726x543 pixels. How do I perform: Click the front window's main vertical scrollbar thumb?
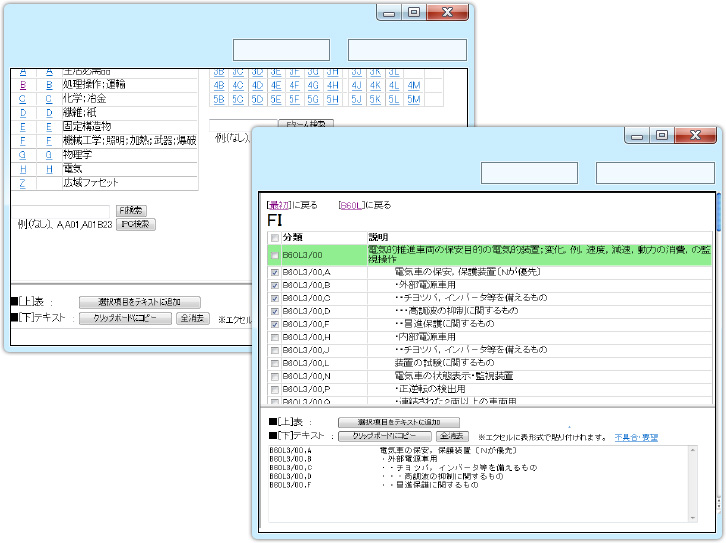pos(719,212)
